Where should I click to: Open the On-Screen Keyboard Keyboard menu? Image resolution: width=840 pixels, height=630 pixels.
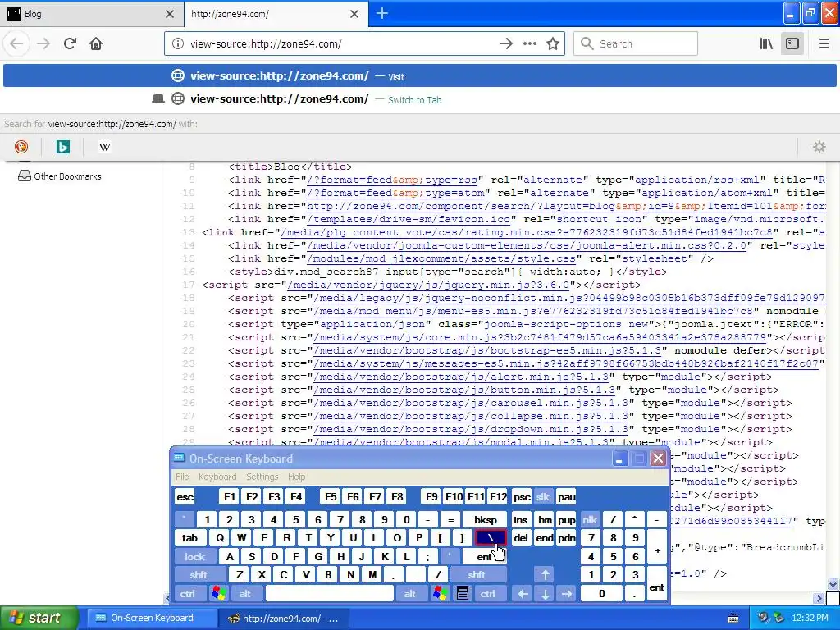pyautogui.click(x=217, y=477)
